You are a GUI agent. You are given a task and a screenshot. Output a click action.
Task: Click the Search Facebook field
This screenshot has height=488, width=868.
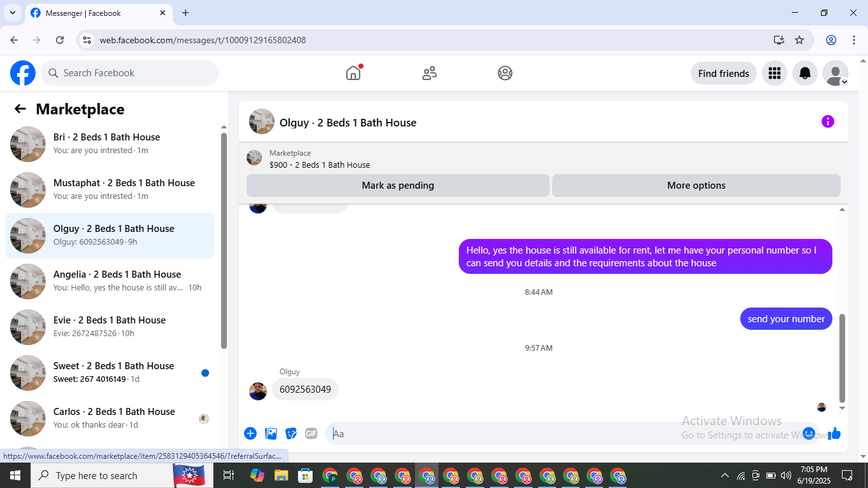(130, 73)
